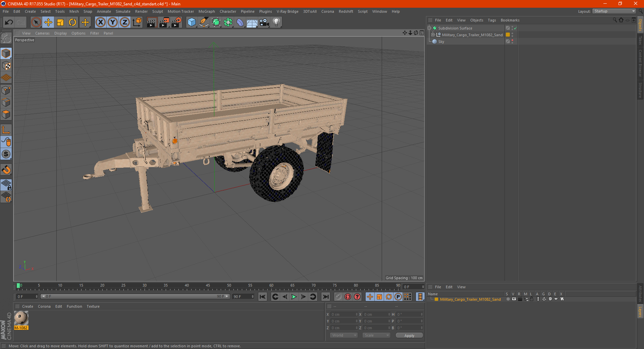644x349 pixels.
Task: Open the Objects manager Tags menu
Action: tap(492, 20)
